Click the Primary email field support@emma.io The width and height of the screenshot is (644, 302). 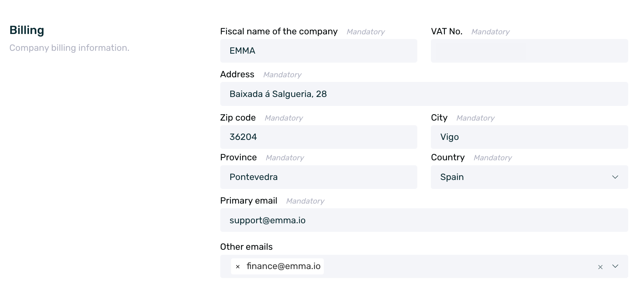coord(424,220)
